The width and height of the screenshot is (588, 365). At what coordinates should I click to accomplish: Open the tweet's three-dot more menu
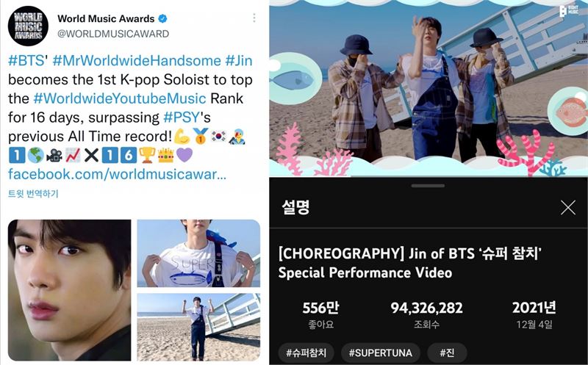[254, 18]
